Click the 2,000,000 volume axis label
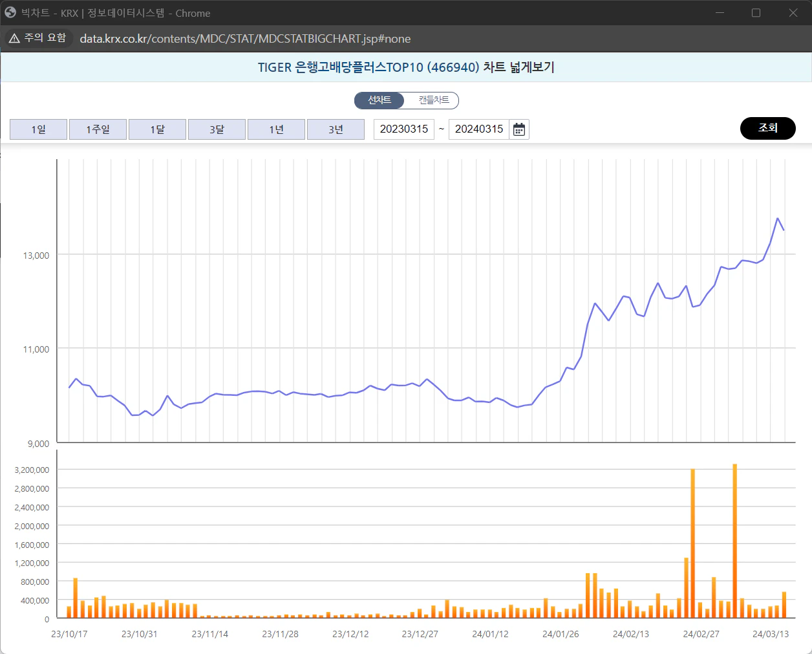 coord(32,527)
